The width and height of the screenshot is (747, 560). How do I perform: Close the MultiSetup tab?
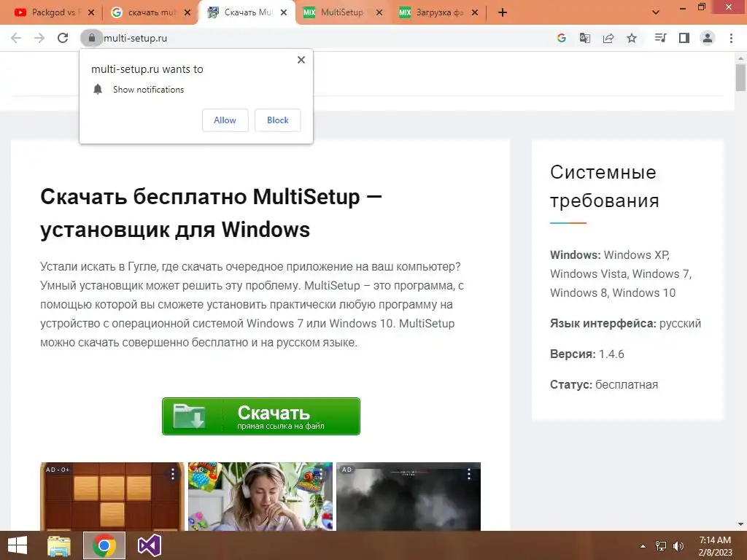point(379,12)
